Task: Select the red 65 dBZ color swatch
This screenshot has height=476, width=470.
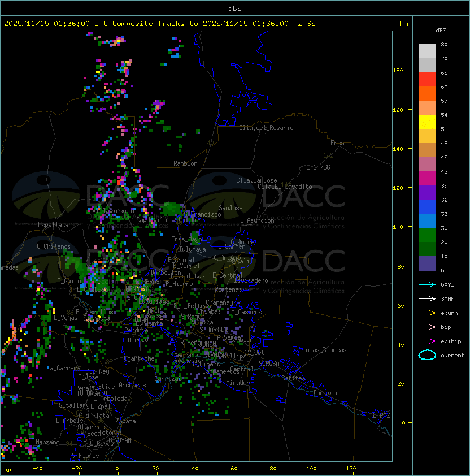Action: click(x=427, y=79)
